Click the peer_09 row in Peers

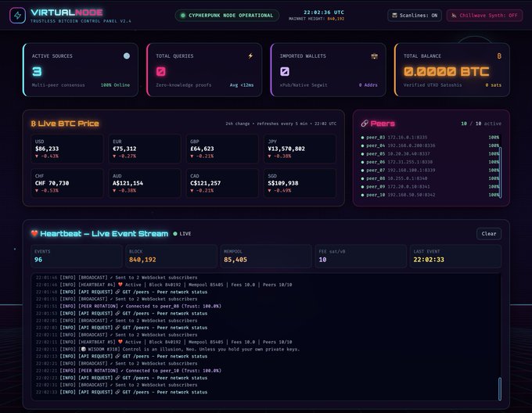tap(430, 186)
